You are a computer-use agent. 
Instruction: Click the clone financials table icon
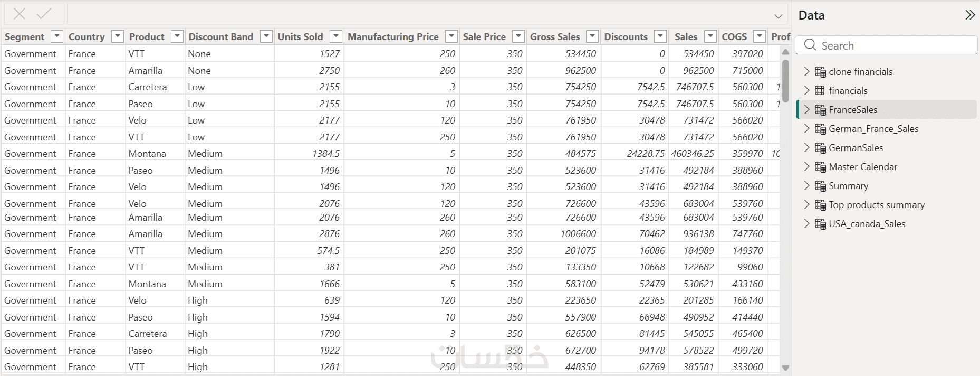point(820,72)
